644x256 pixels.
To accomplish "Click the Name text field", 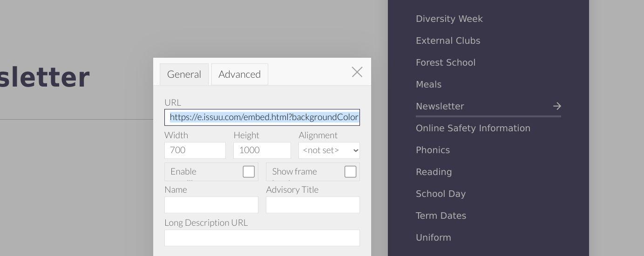I will click(211, 205).
